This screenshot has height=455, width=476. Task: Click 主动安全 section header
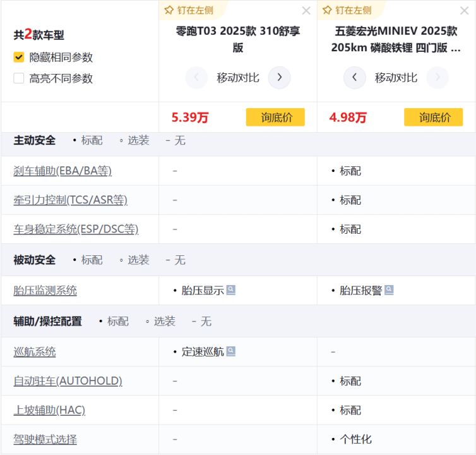tap(35, 140)
